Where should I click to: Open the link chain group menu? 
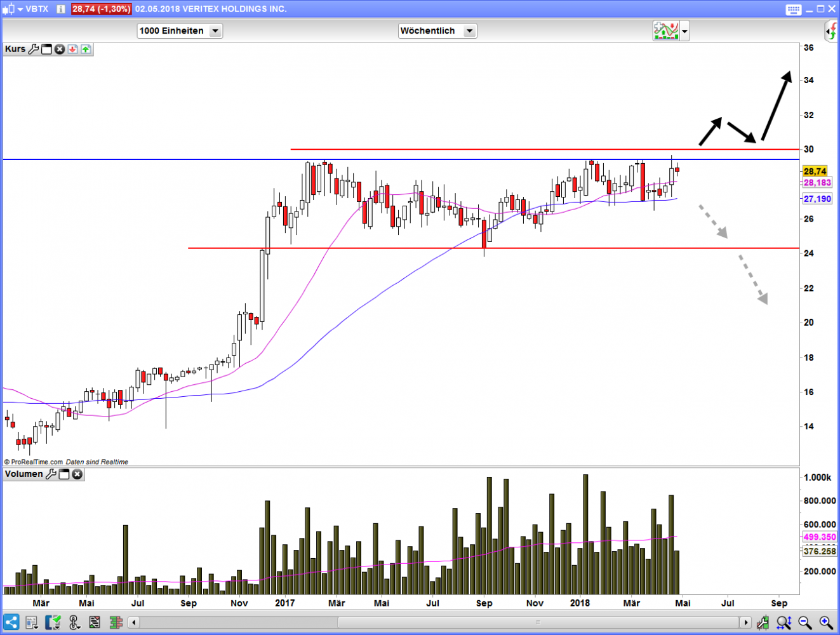(x=74, y=622)
